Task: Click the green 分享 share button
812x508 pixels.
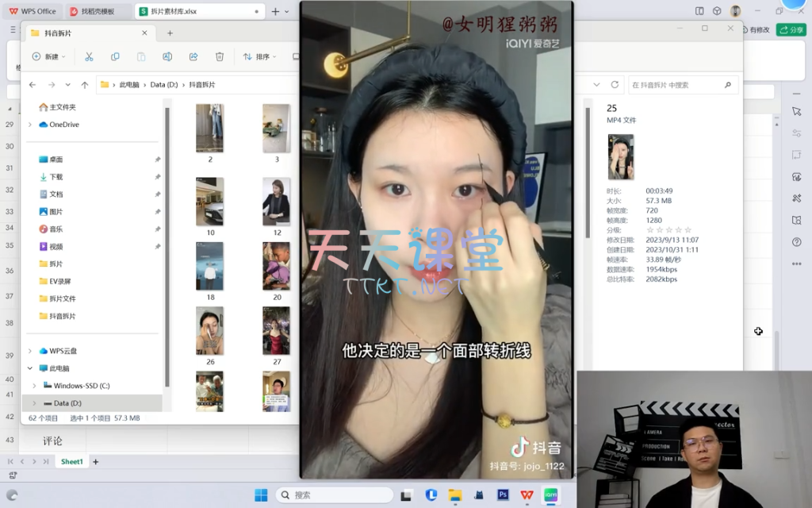Action: pyautogui.click(x=791, y=29)
